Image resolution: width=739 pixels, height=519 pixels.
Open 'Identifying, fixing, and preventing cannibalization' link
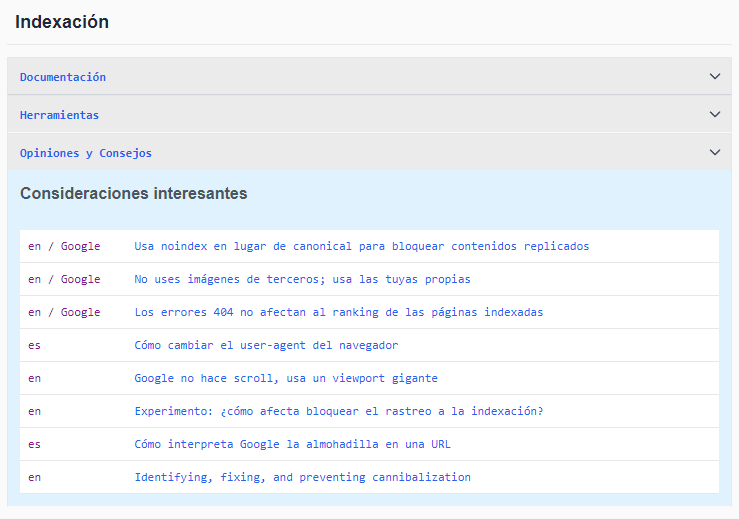302,477
